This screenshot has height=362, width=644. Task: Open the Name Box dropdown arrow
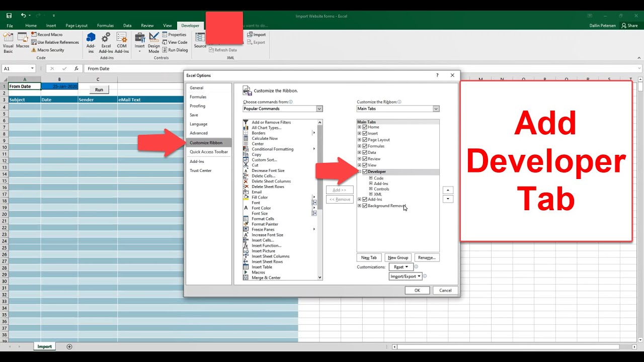point(32,68)
